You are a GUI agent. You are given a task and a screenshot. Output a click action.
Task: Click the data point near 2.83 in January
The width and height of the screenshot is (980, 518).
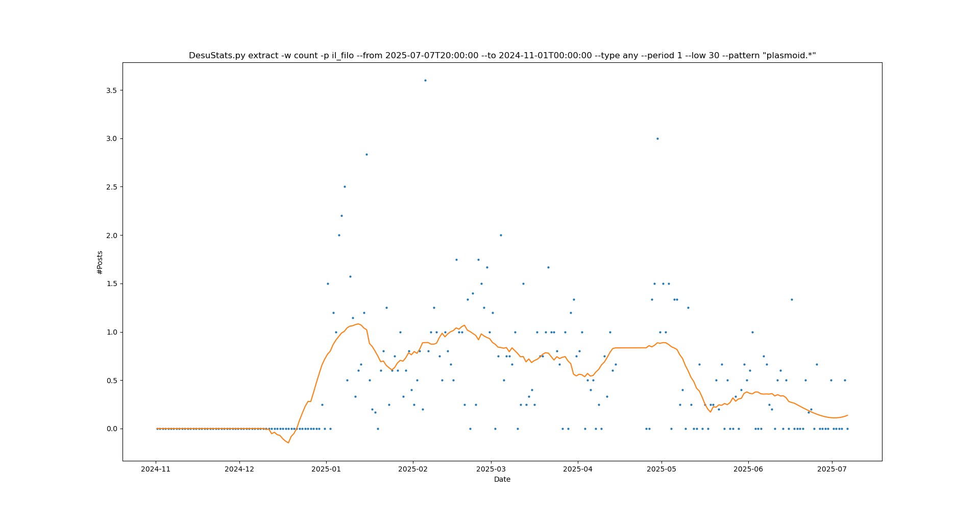pyautogui.click(x=366, y=154)
